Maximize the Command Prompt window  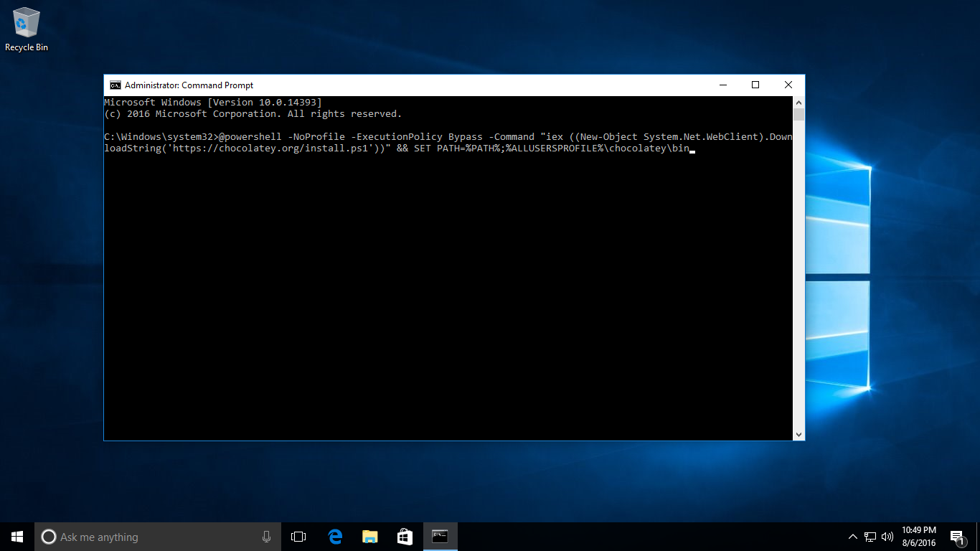[755, 85]
